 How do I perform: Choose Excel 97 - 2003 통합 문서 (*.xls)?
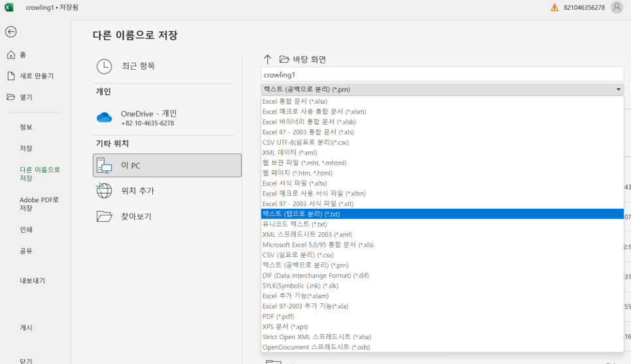click(x=442, y=132)
